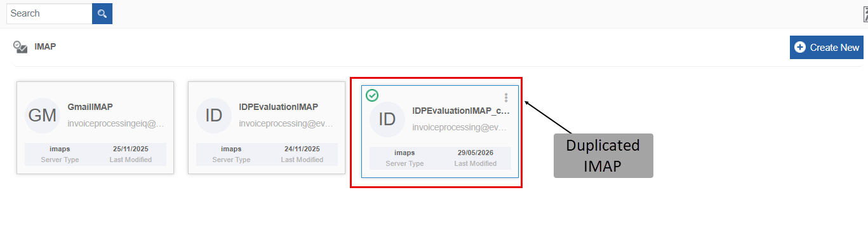Click the 29/05/2026 last modified date
The width and height of the screenshot is (868, 239).
(x=475, y=153)
